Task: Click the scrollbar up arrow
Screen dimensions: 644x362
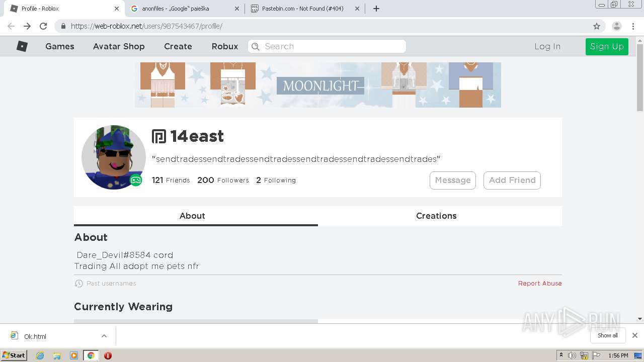Action: (640, 40)
